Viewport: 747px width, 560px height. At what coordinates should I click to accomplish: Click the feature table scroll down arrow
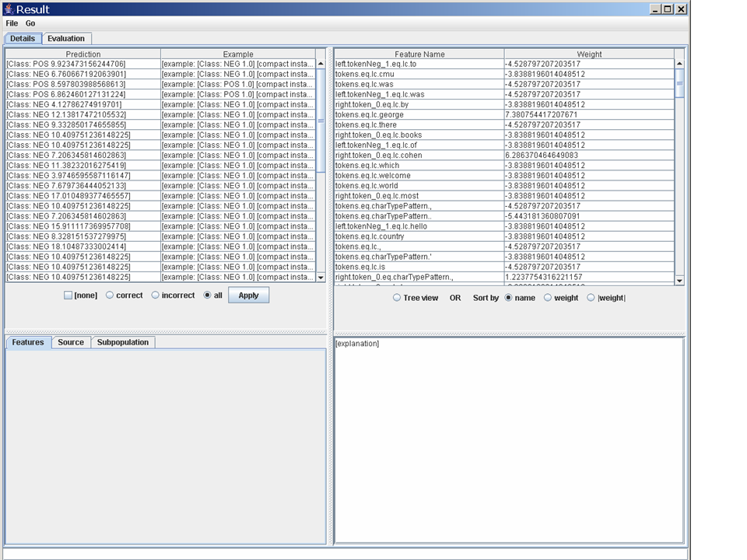(679, 280)
